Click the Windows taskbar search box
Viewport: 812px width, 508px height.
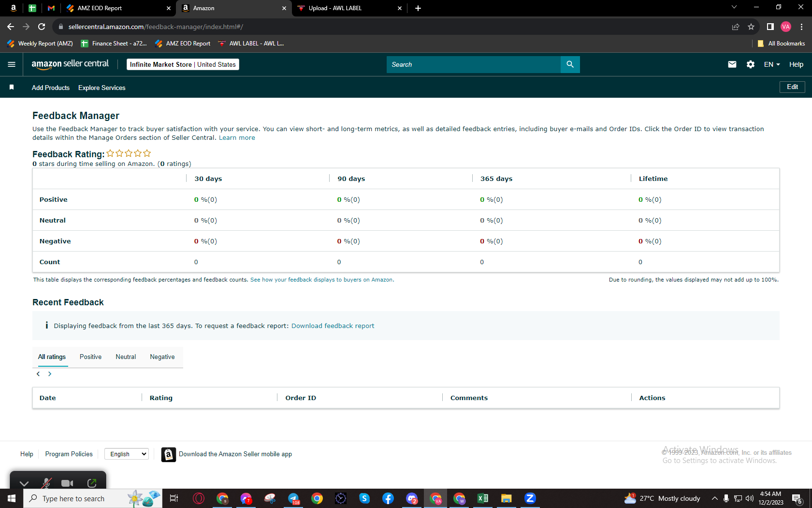[92, 498]
